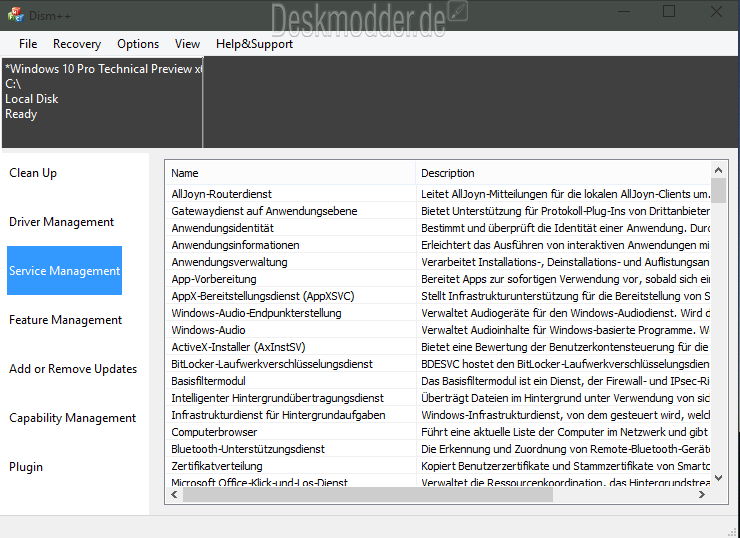This screenshot has height=538, width=740.
Task: Sort services by the Name column header
Action: [290, 173]
